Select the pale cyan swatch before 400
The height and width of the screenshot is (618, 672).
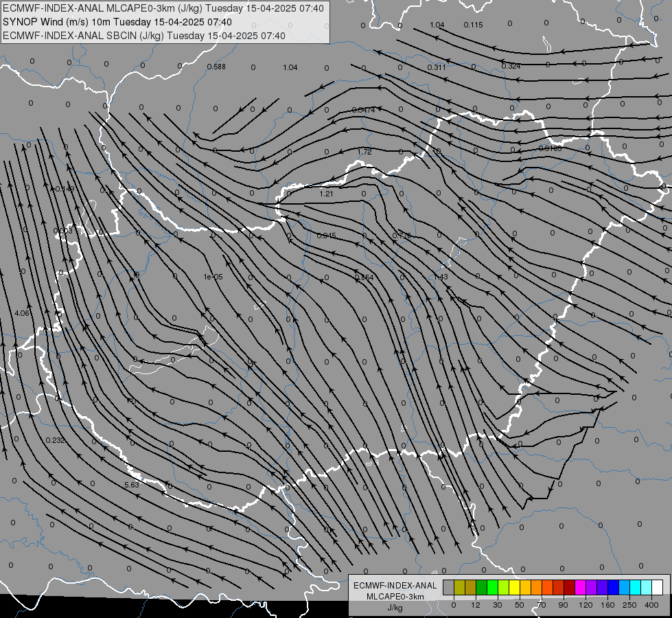coord(647,587)
